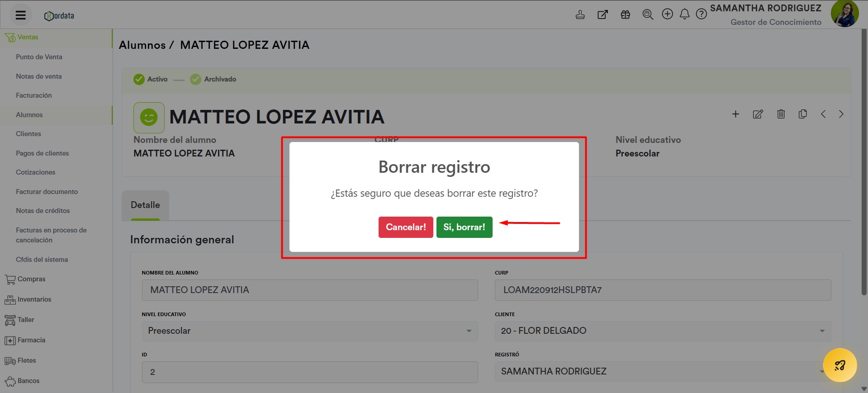Image resolution: width=868 pixels, height=393 pixels.
Task: Open the hamburger menu
Action: coord(20,15)
